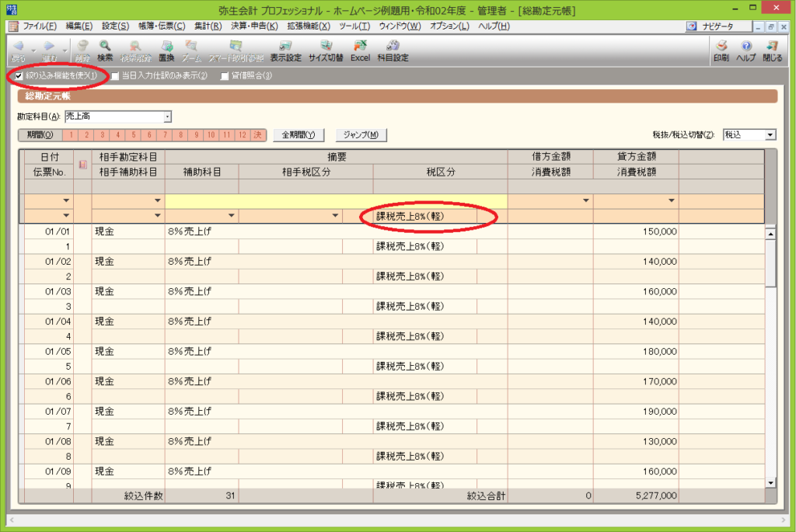Enable 当日入力仕訳のみ表示 checkbox
This screenshot has width=796, height=532.
pyautogui.click(x=115, y=76)
